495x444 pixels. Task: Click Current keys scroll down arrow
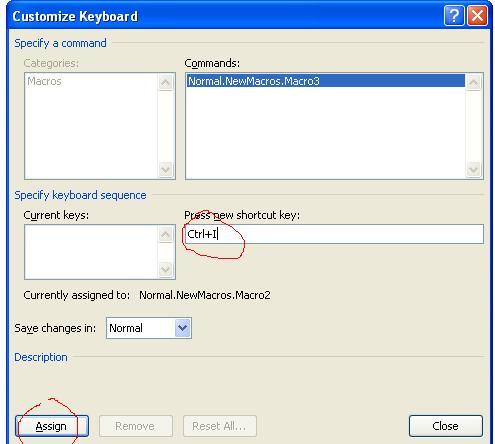(x=166, y=269)
